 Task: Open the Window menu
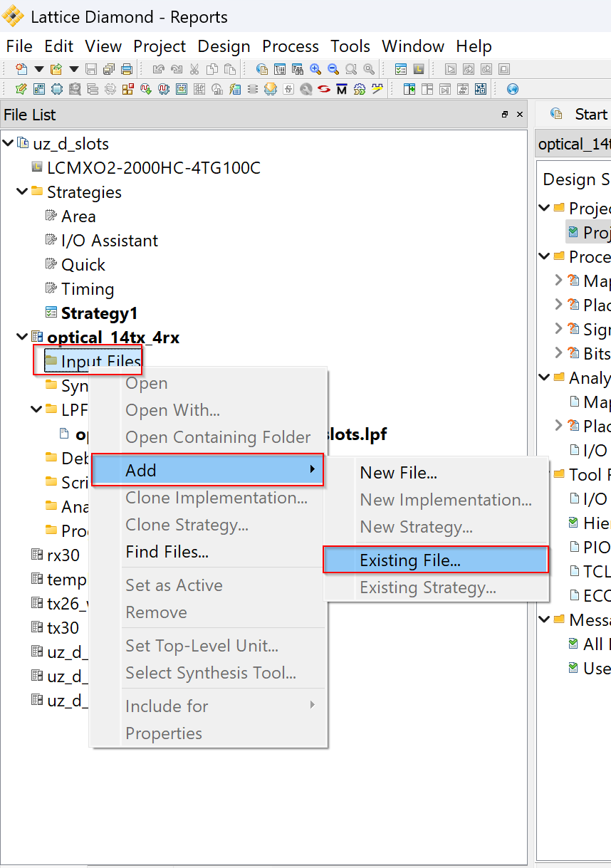click(x=413, y=46)
